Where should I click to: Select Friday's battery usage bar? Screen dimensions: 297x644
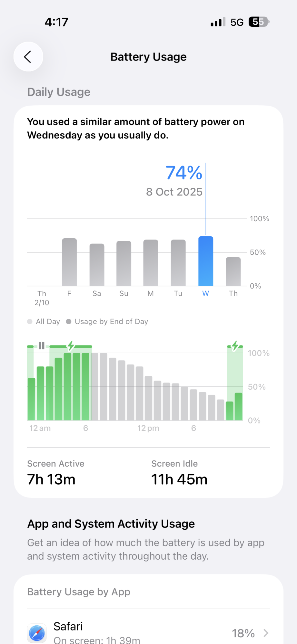tap(69, 262)
